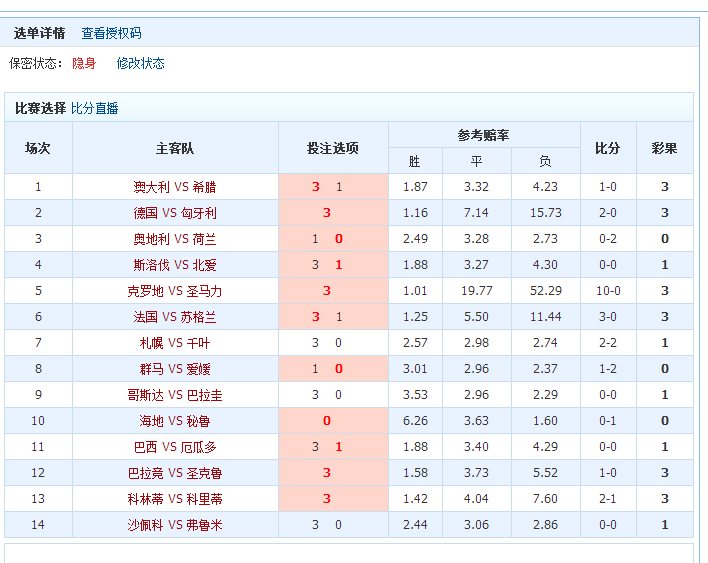Click the 彩果 column header

tap(664, 148)
